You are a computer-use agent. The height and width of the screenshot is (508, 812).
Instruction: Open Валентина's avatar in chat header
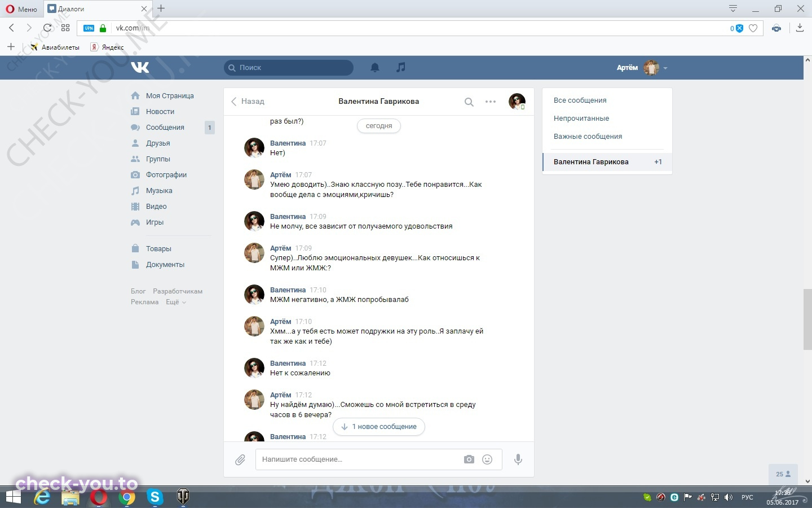point(517,102)
